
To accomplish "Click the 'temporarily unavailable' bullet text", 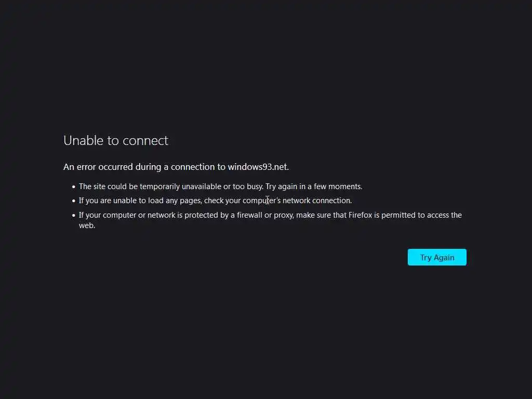I will tap(220, 187).
